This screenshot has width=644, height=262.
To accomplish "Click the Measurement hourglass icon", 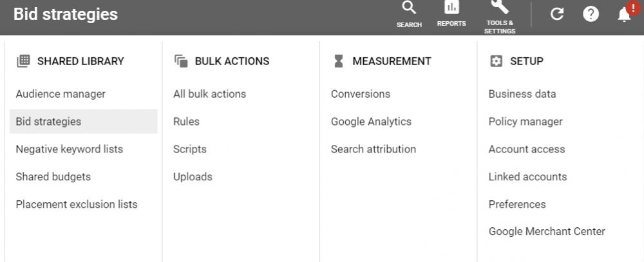I will pos(339,61).
